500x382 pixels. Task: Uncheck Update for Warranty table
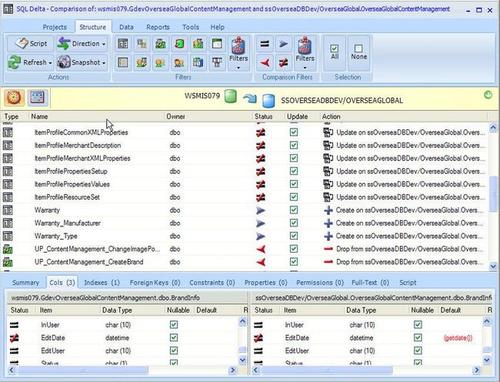coord(294,210)
